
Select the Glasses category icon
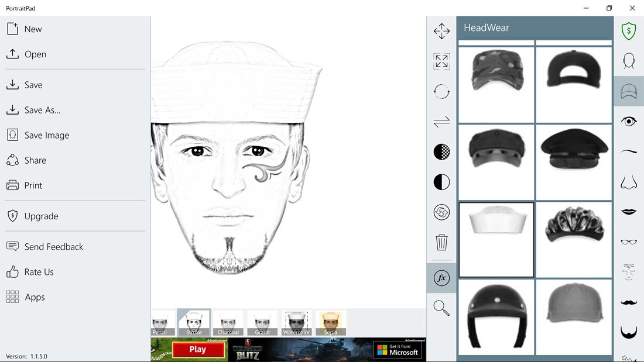pyautogui.click(x=629, y=242)
